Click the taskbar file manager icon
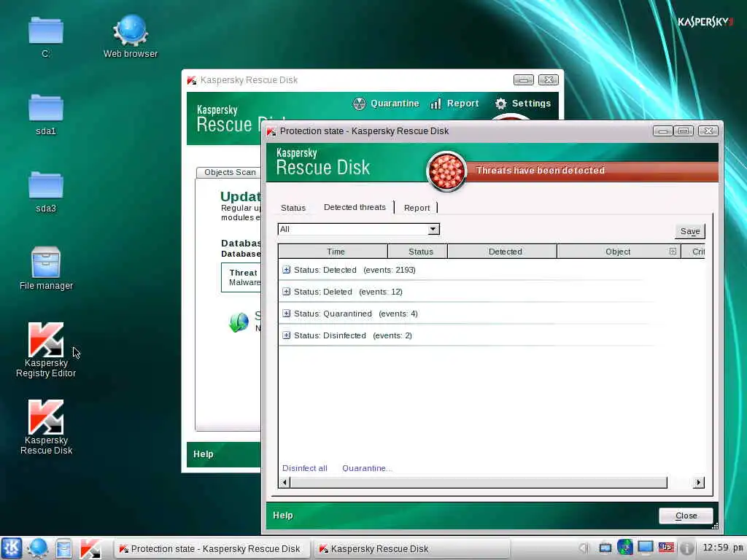Image resolution: width=747 pixels, height=560 pixels. click(63, 548)
